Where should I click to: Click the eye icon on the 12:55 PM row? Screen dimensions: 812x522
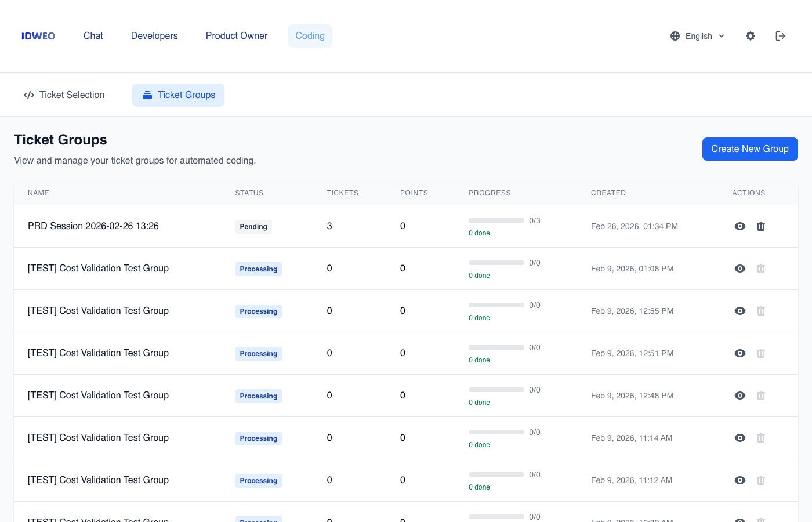[740, 311]
